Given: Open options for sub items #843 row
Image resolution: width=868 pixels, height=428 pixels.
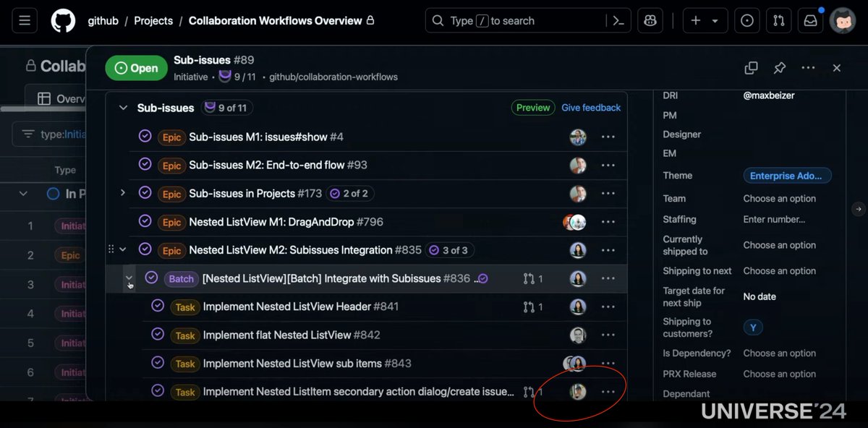Looking at the screenshot, I should [x=608, y=363].
